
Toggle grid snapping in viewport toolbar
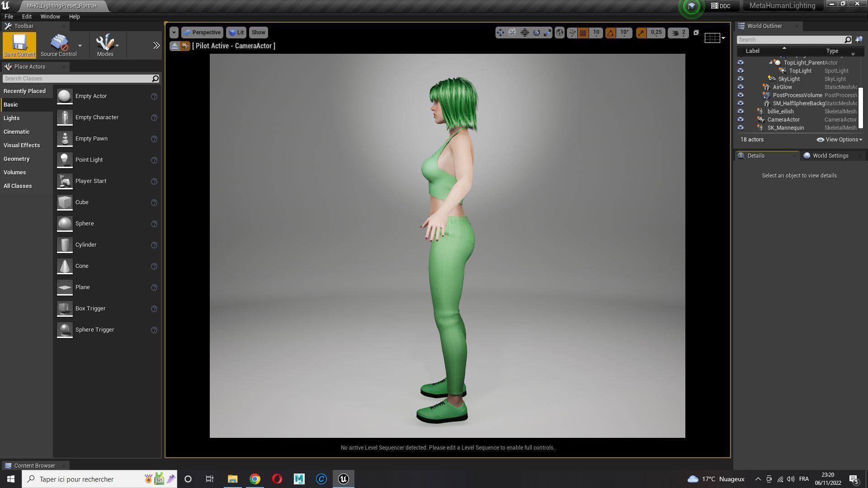coord(583,33)
